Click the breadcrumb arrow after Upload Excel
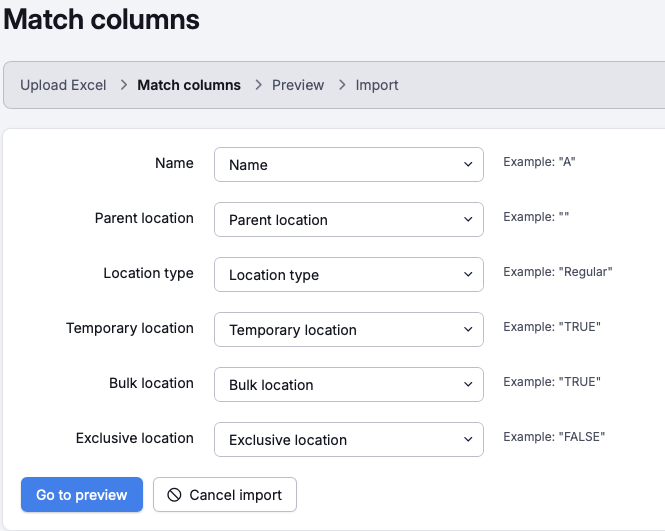 122,85
